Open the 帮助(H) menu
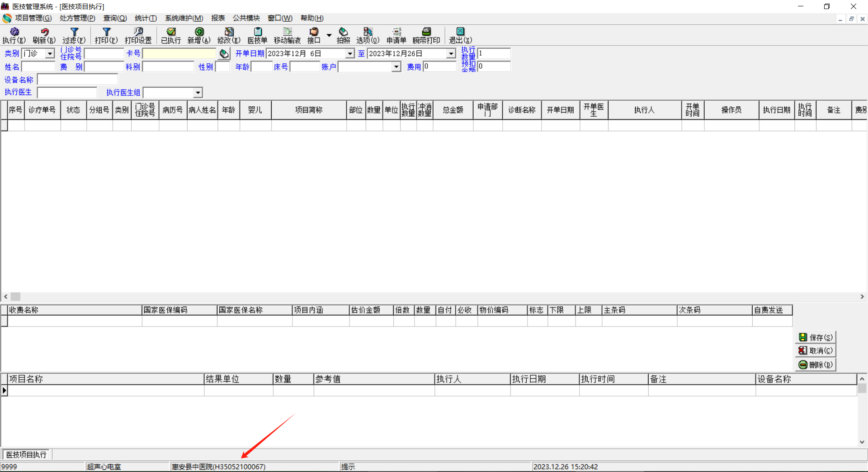 click(312, 18)
